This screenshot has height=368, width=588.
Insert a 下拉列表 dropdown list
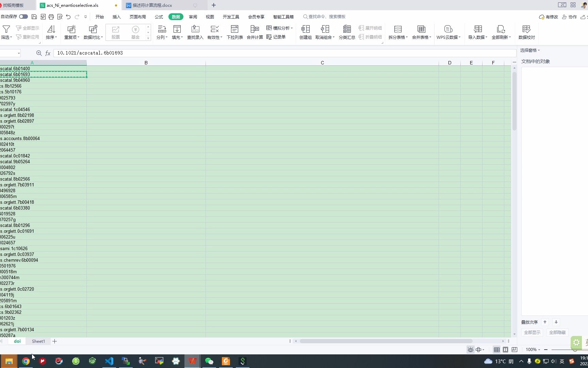235,32
